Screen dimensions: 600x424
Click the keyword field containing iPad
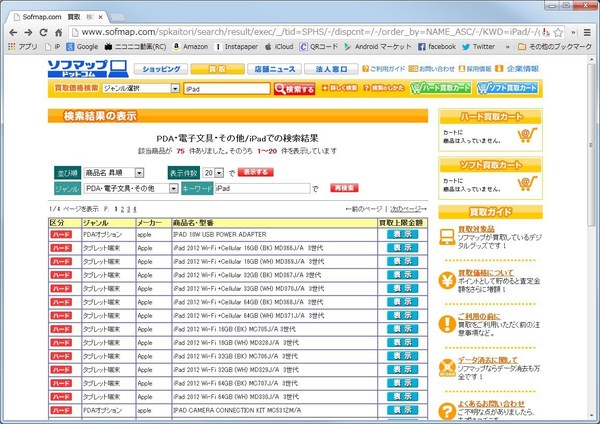(x=261, y=188)
